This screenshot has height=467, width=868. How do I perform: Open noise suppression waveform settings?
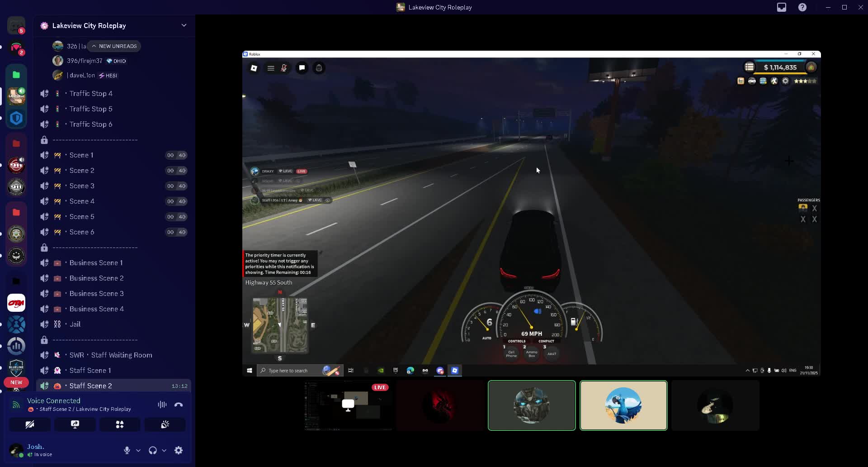click(x=162, y=405)
